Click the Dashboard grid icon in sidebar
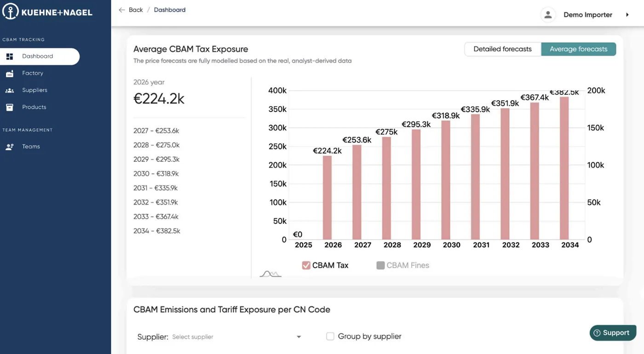Image resolution: width=644 pixels, height=354 pixels. 10,57
